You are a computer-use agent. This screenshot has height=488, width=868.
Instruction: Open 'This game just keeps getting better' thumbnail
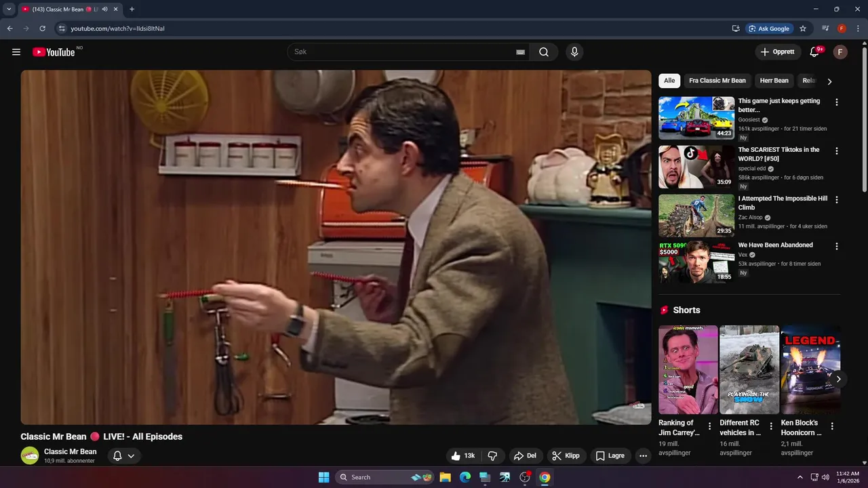click(696, 118)
